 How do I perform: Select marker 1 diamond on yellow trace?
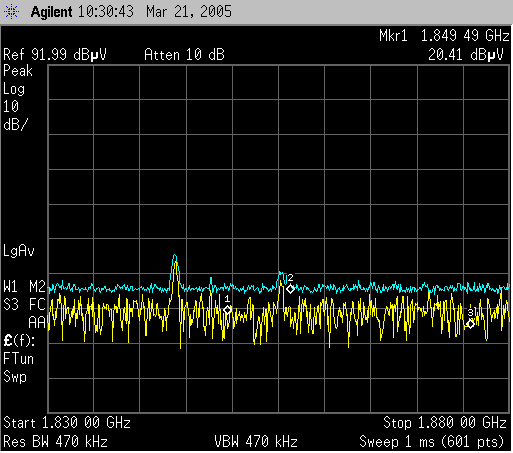pos(228,310)
